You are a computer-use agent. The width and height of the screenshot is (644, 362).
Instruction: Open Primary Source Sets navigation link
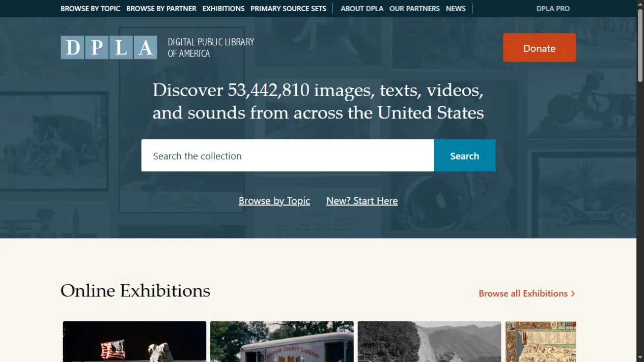tap(288, 9)
